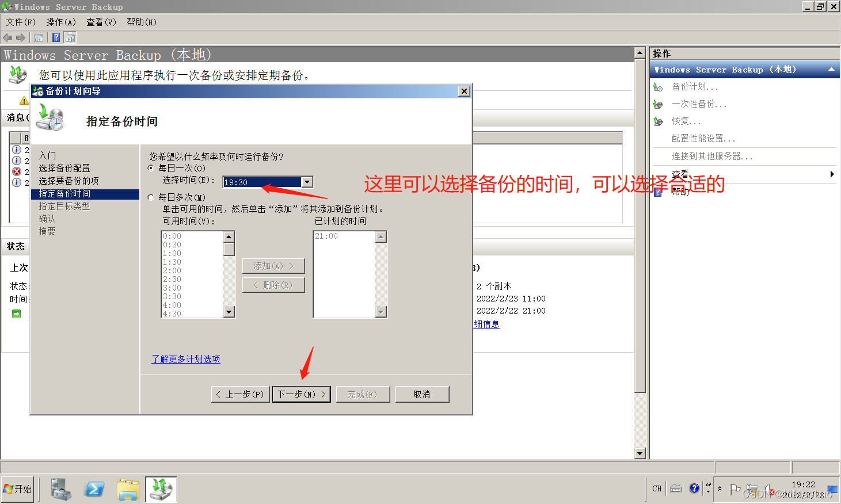Click the 选择备份配置 wizard step
This screenshot has height=504, width=841.
pos(64,168)
